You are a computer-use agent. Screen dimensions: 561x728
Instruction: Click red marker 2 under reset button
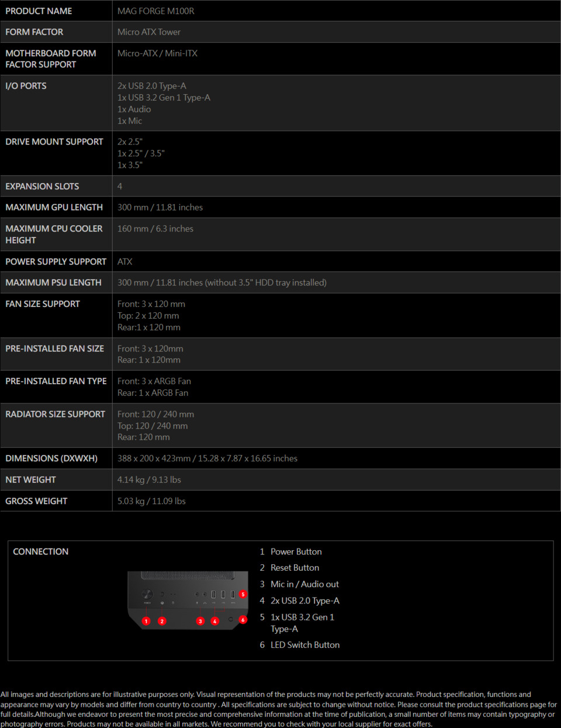coord(162,621)
